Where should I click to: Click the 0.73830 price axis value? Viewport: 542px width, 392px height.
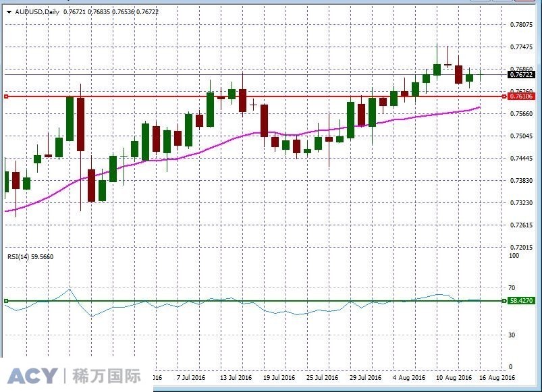pyautogui.click(x=521, y=180)
